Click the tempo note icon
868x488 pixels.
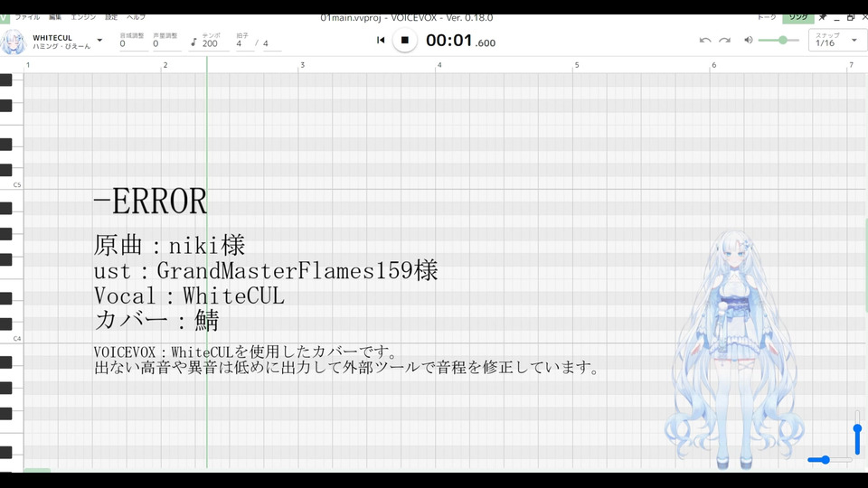pos(193,42)
